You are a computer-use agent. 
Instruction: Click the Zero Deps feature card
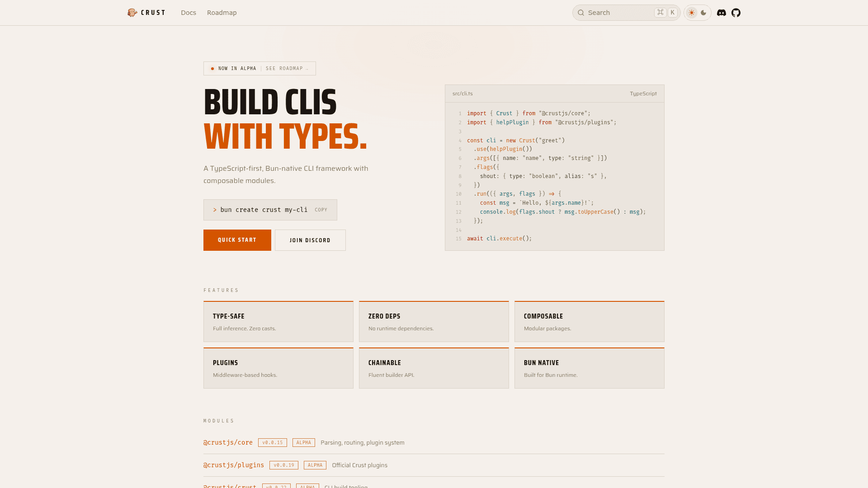point(434,322)
